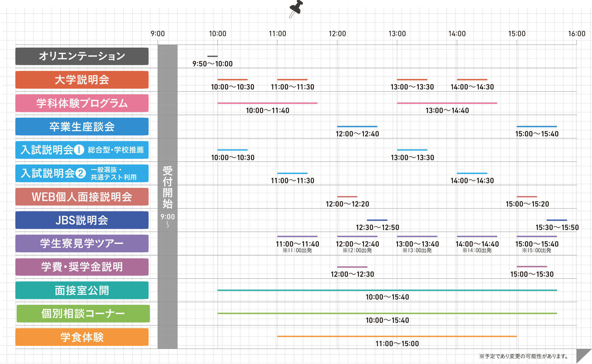Click the green 個別相談コーナー label
The width and height of the screenshot is (592, 364).
coord(83,314)
